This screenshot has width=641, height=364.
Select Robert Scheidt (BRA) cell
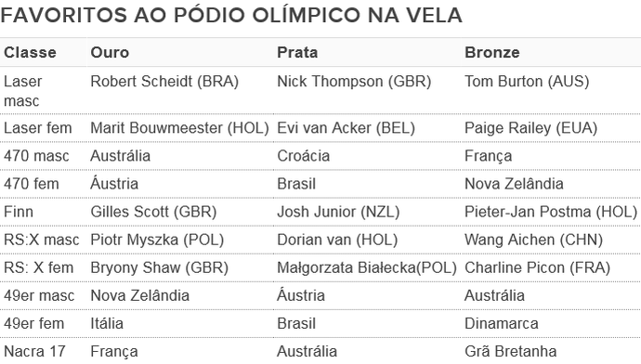[164, 82]
